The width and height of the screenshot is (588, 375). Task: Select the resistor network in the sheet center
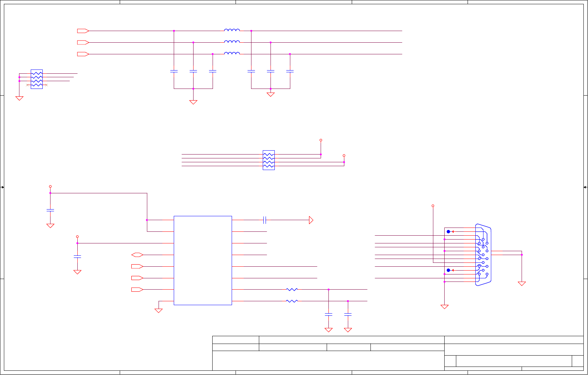point(269,160)
